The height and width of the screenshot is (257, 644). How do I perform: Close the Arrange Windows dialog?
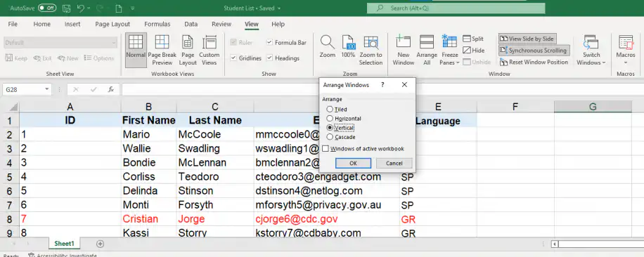coord(404,85)
